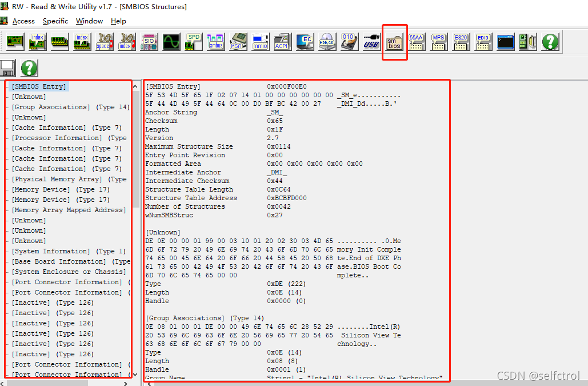Image resolution: width=588 pixels, height=386 pixels.
Task: Open the Memory access tool
Action: (59, 42)
